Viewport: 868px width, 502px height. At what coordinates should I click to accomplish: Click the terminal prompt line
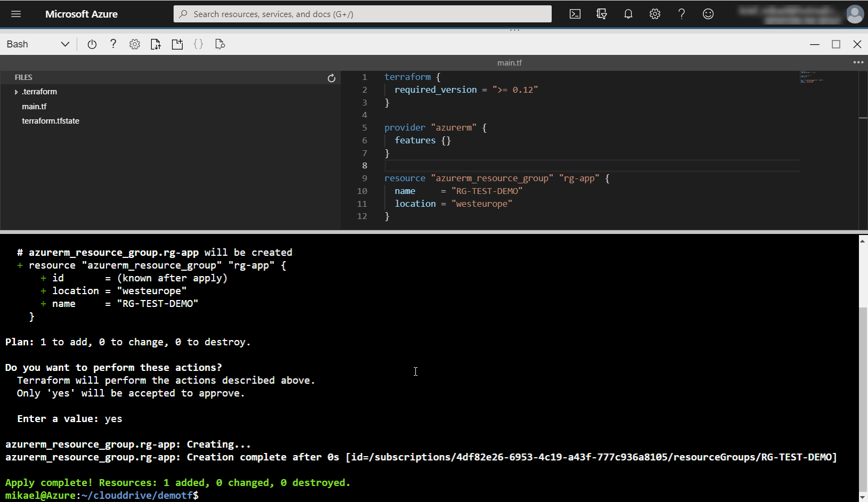click(x=102, y=496)
